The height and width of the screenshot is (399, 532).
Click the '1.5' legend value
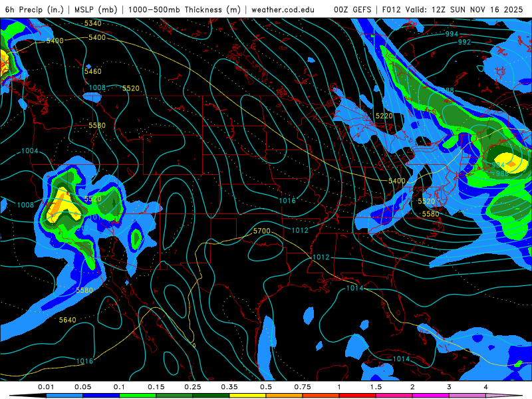coord(376,387)
